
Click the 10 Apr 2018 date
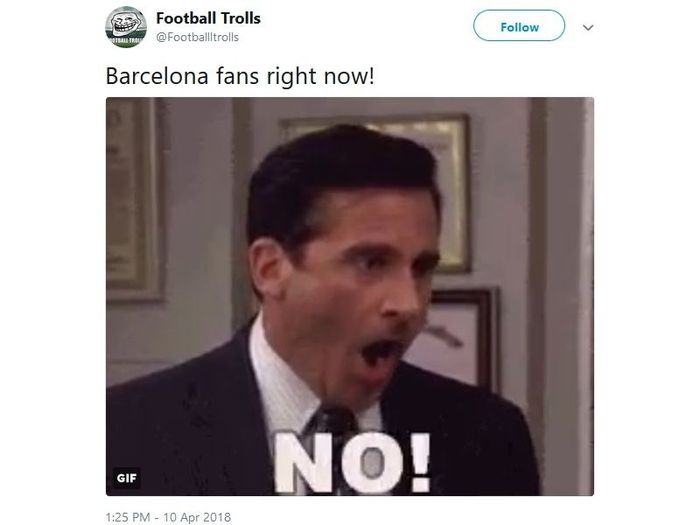click(x=197, y=517)
